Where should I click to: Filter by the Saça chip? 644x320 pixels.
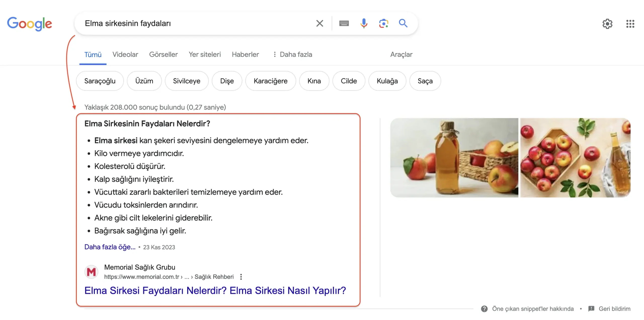[425, 81]
